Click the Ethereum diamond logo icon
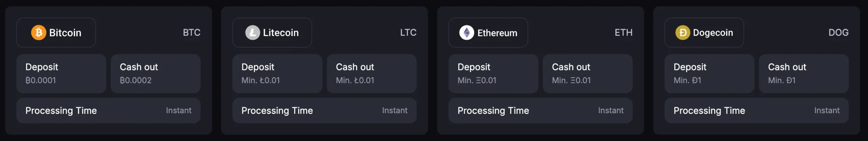868x141 pixels. (467, 33)
